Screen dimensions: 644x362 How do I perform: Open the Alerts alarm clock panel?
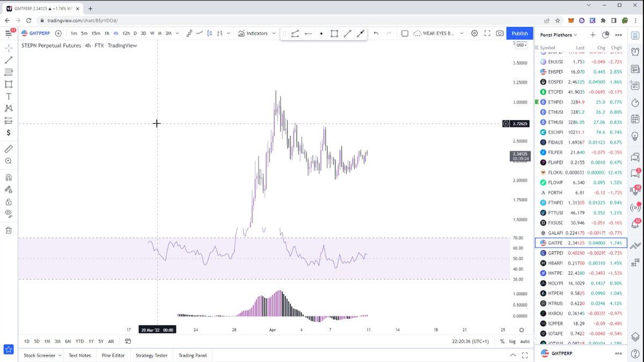click(x=635, y=52)
